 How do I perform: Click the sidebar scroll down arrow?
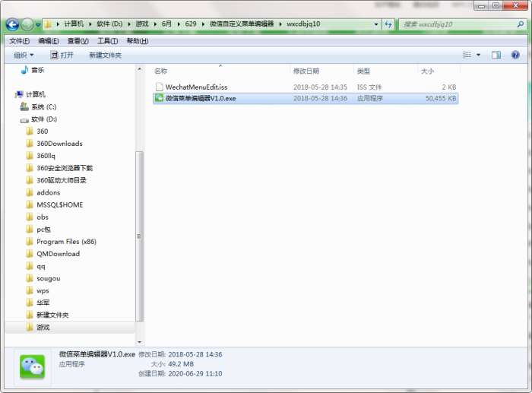click(x=139, y=342)
